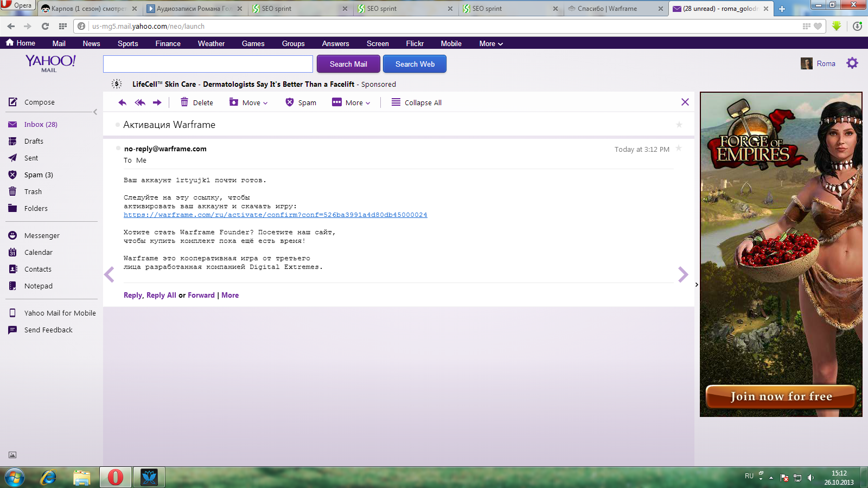Star the Активация Warframe conversation
Image resolution: width=868 pixels, height=488 pixels.
[679, 125]
